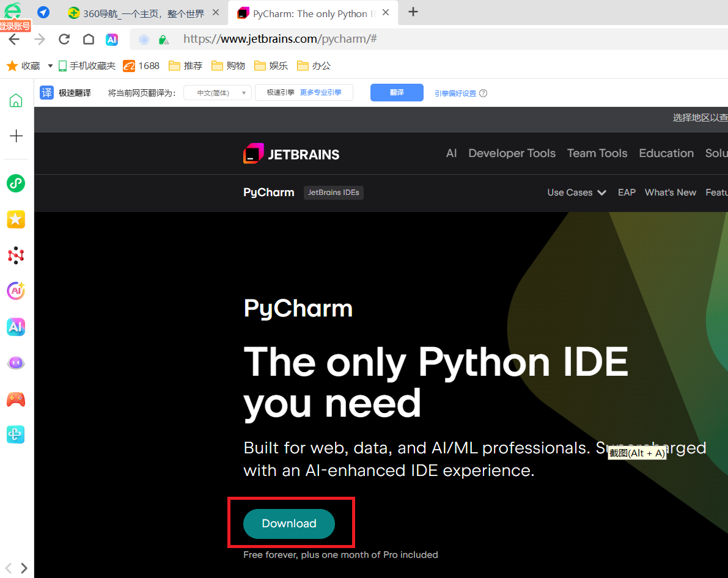Close the PyCharm tab

click(386, 13)
